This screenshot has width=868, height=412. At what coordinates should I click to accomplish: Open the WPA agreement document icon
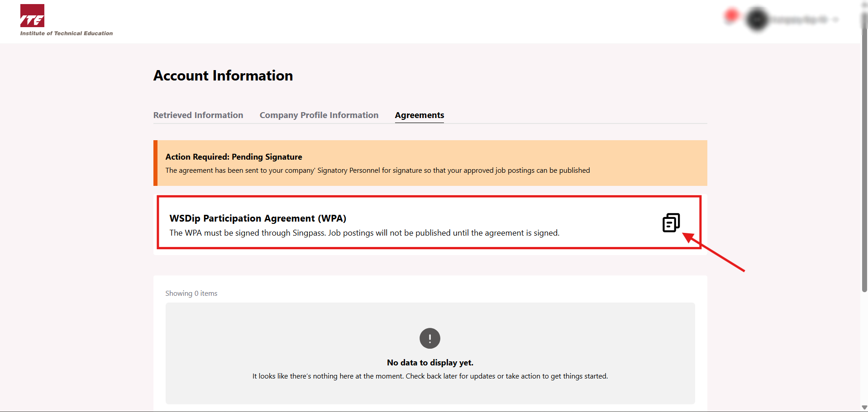click(671, 223)
